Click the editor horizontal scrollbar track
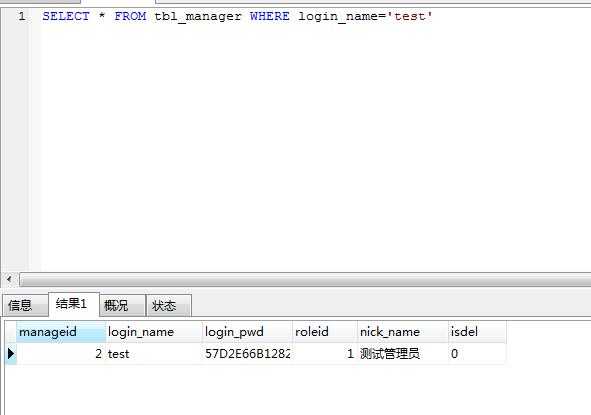The image size is (591, 415). pos(305,280)
